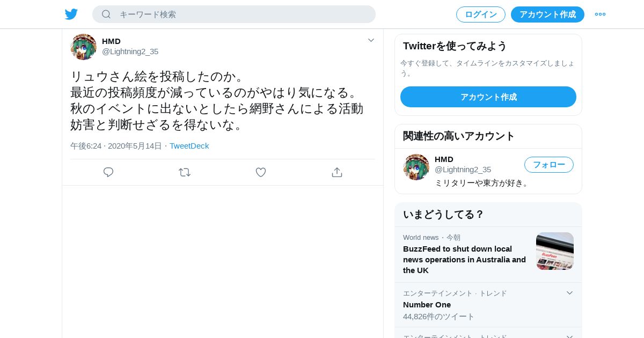Share the tweet via share icon
644x338 pixels.
coord(337,172)
